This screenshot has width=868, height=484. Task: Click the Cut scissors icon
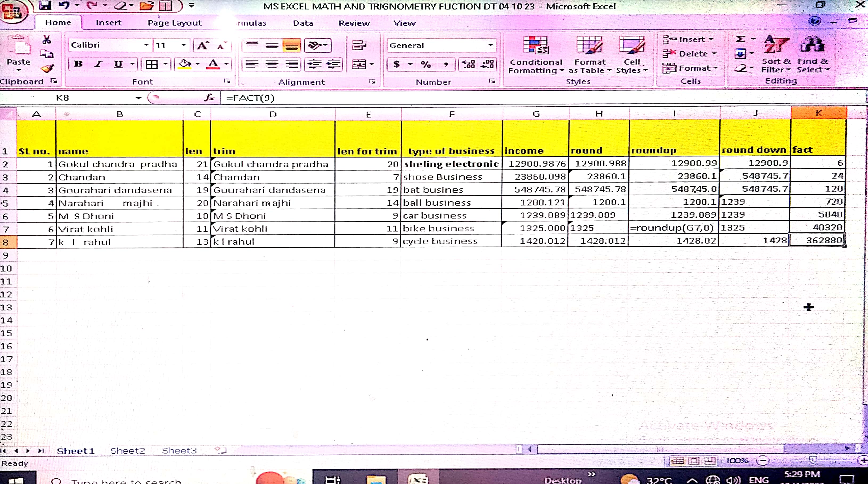47,40
